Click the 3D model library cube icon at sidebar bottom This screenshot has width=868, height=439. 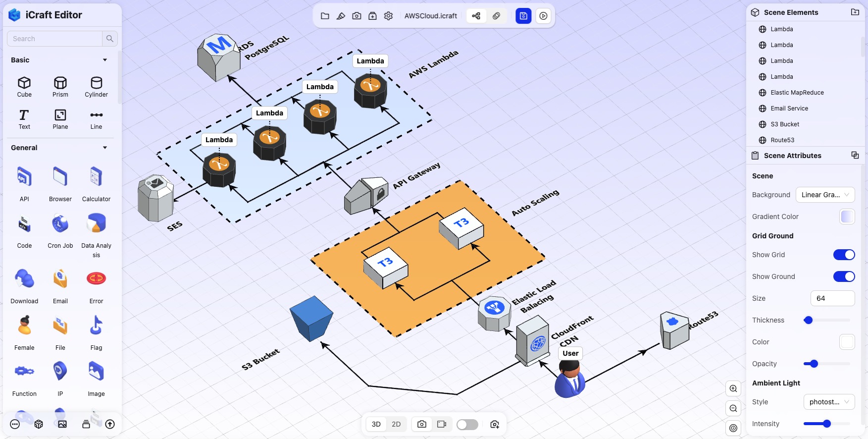pyautogui.click(x=39, y=424)
